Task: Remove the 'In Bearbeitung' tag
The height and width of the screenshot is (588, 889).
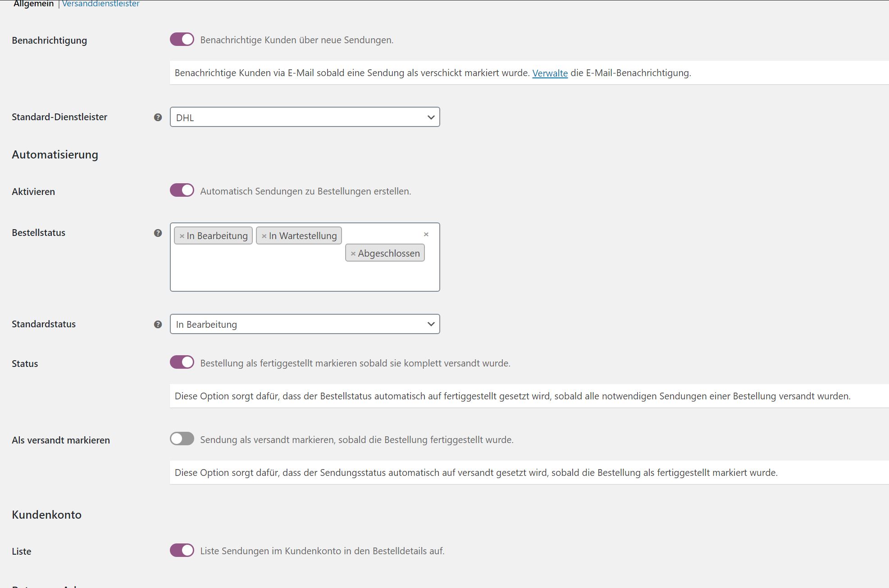Action: coord(182,236)
